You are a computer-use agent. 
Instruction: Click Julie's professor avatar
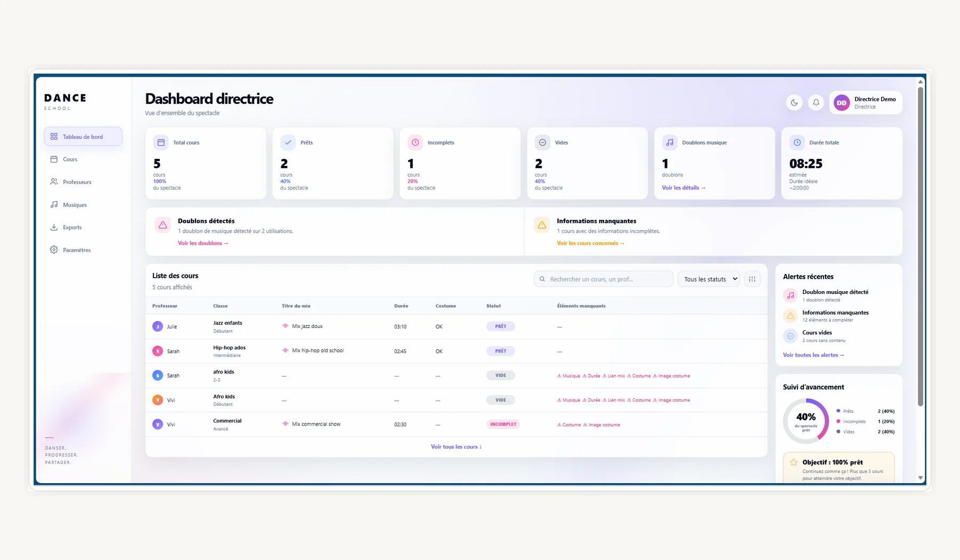157,326
